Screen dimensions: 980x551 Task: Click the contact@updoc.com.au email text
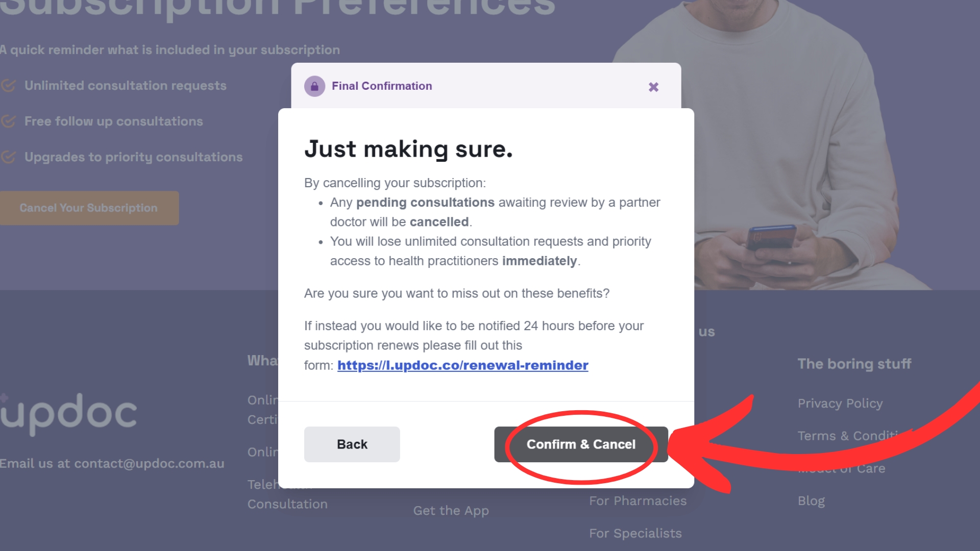[x=149, y=464]
